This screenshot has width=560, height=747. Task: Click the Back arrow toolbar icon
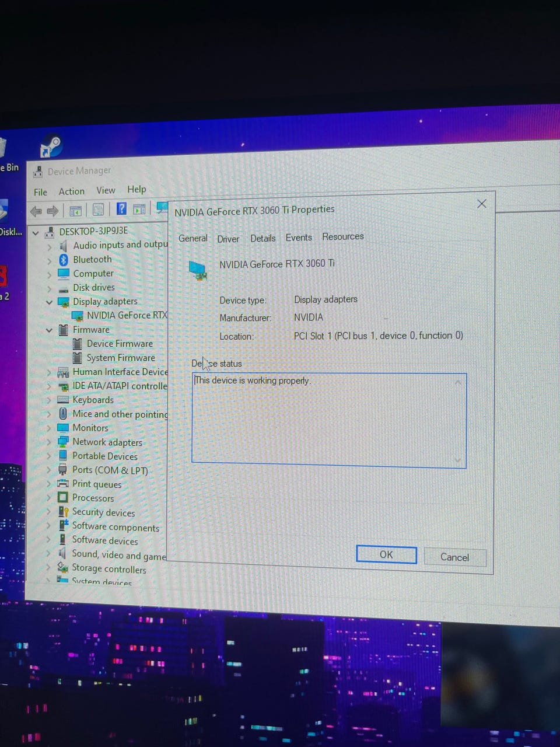(x=36, y=211)
